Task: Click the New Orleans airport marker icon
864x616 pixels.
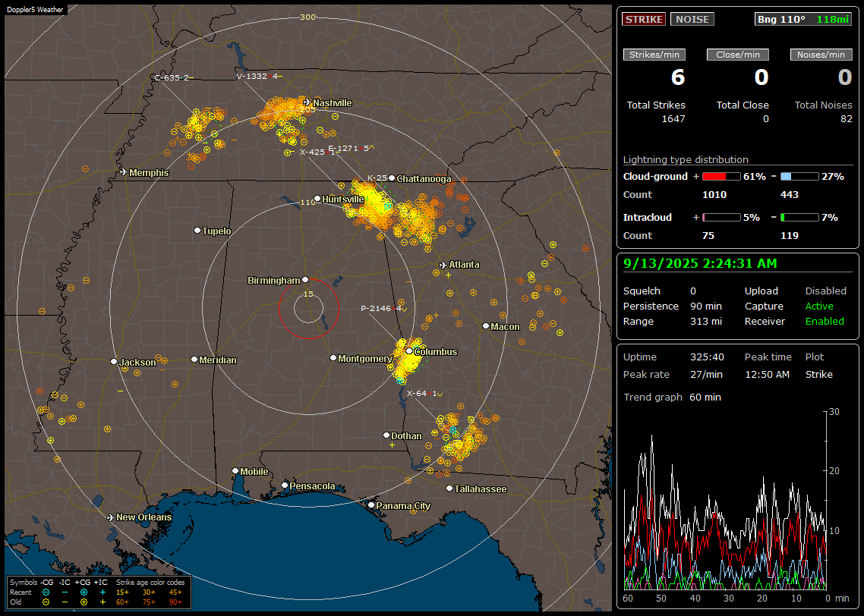Action: pyautogui.click(x=110, y=517)
